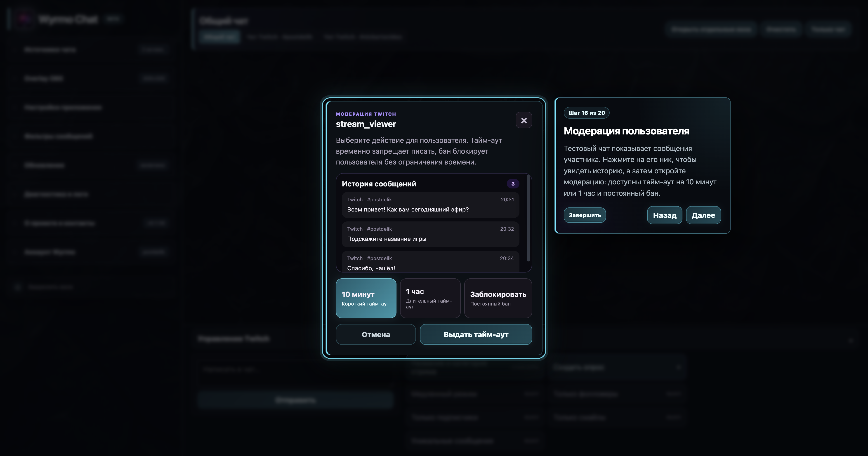The image size is (868, 456).
Task: Click the 'История сообщений' heading
Action: [x=379, y=184]
